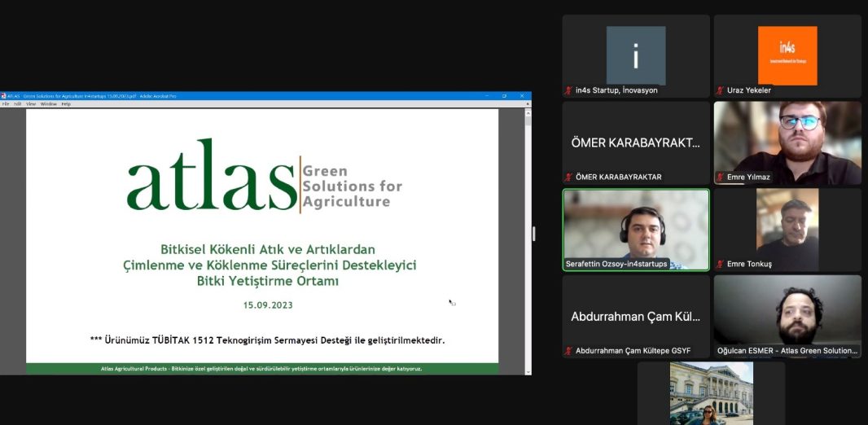Click the 'Serafettin Ozsoy-in4startups' name label
Image resolution: width=868 pixels, height=425 pixels.
616,264
